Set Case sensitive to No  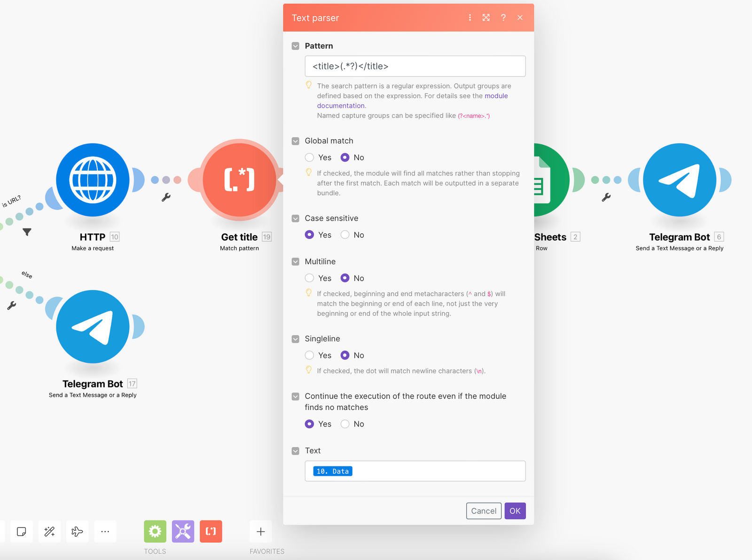tap(345, 235)
